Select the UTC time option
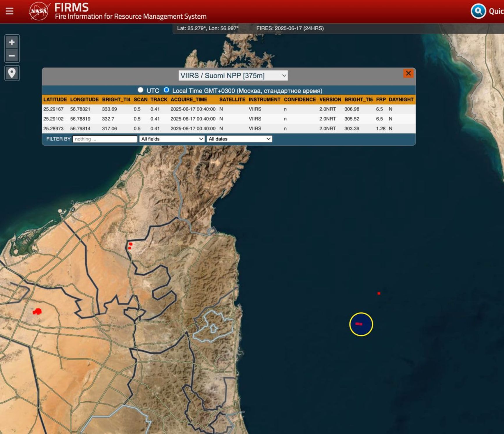The width and height of the screenshot is (504, 434). pos(140,90)
